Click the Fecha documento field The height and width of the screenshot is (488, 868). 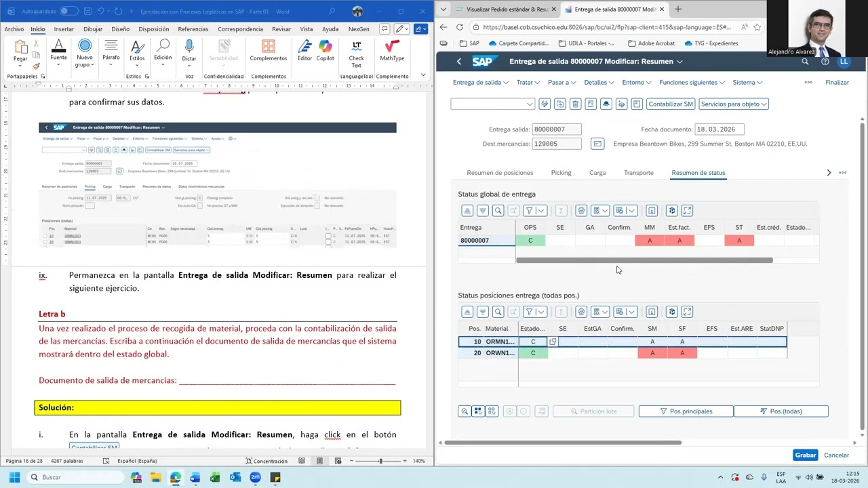719,129
